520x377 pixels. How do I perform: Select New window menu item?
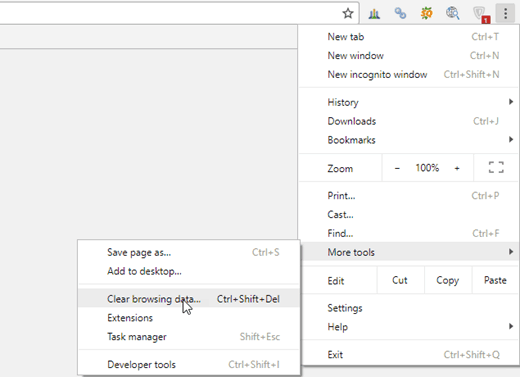(x=409, y=55)
